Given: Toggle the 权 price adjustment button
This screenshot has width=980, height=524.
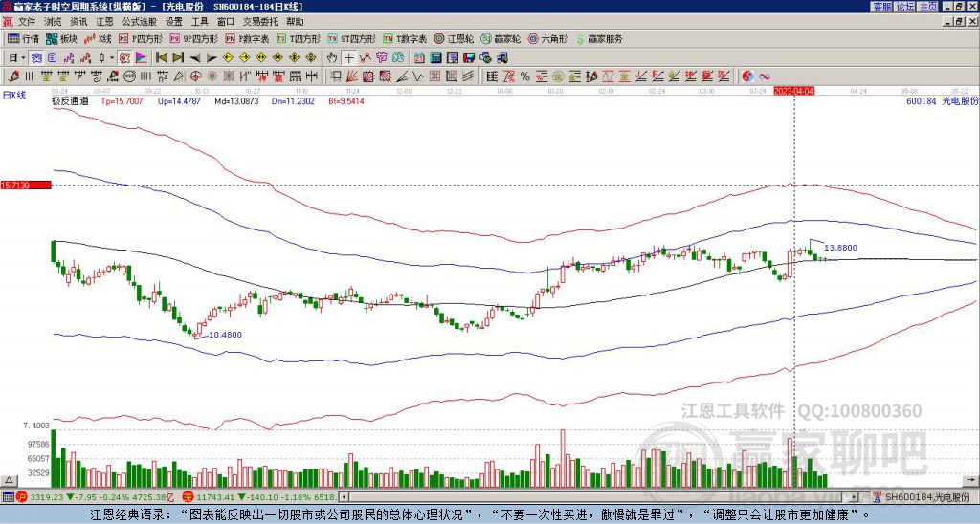Looking at the screenshot, I should pyautogui.click(x=125, y=58).
